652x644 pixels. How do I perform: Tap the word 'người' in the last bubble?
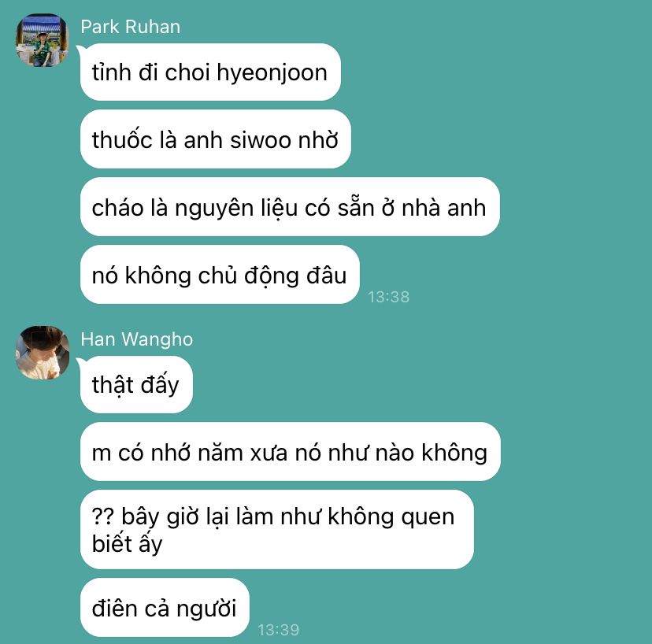tap(206, 609)
